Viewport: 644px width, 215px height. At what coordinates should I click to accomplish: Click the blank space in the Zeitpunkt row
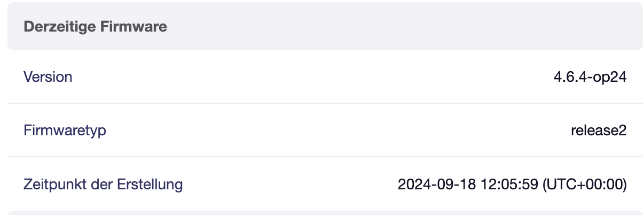click(x=288, y=185)
